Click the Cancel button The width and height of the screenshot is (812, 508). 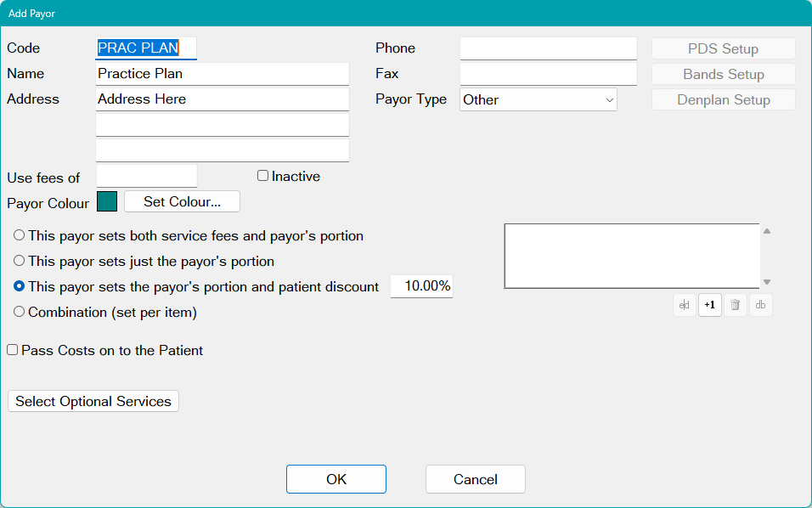(476, 479)
